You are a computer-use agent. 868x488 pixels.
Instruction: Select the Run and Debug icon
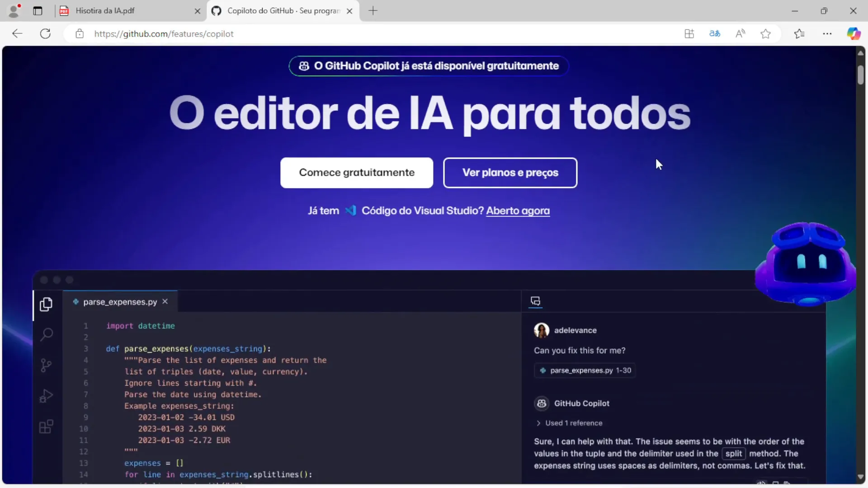click(46, 396)
